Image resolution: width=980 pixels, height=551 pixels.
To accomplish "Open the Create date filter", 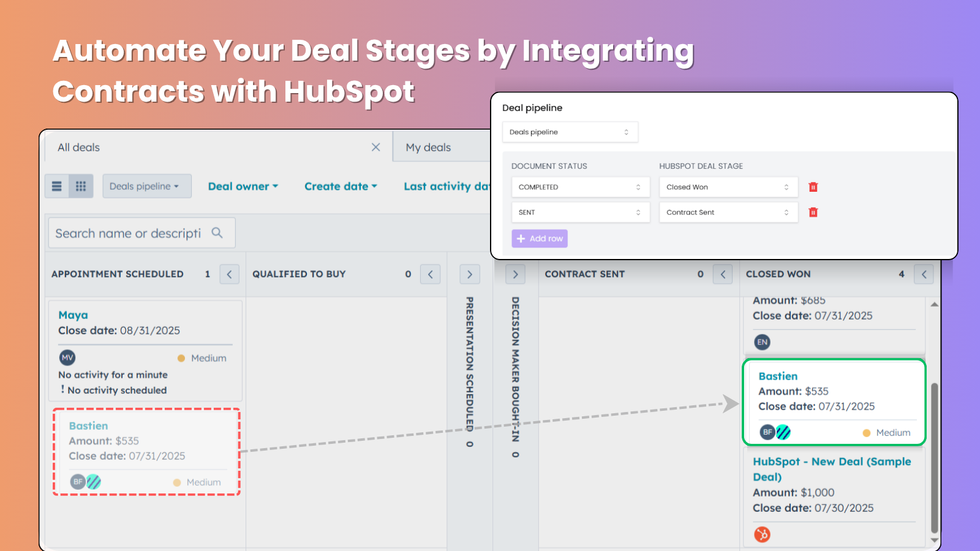I will pos(341,186).
